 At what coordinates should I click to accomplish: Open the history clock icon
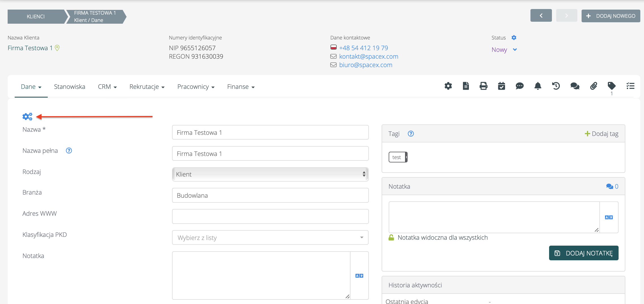coord(556,86)
